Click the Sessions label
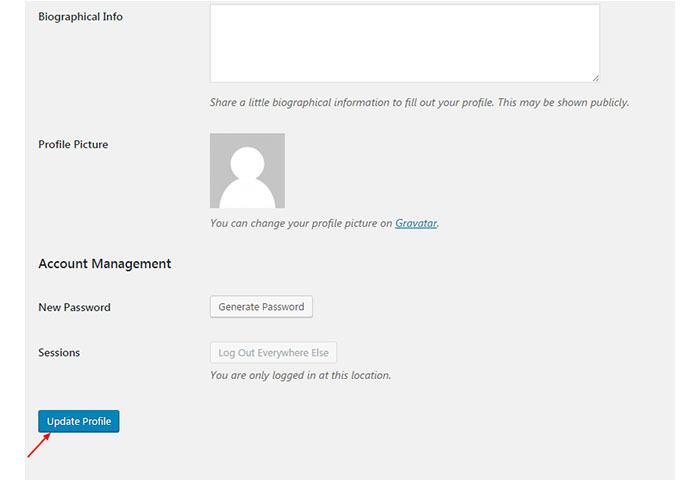700x480 pixels. coord(59,352)
